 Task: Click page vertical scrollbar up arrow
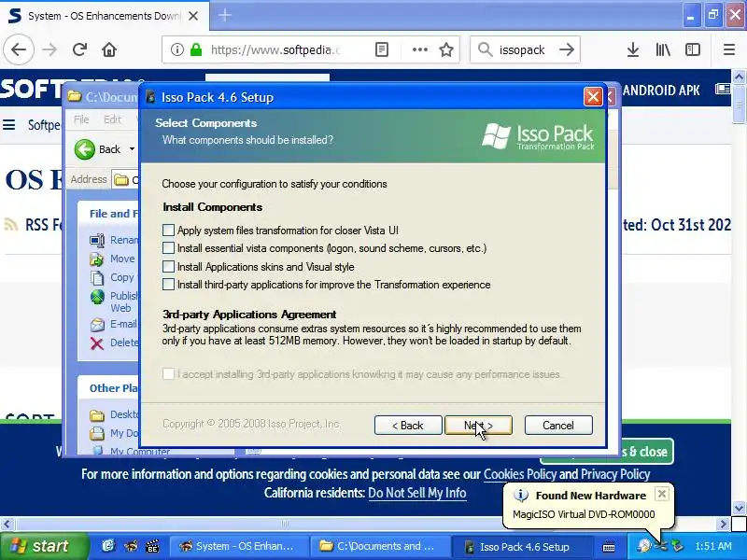(x=739, y=77)
